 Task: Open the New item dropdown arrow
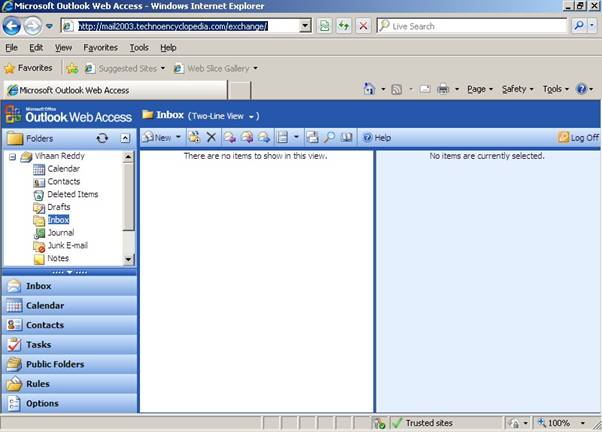point(178,137)
